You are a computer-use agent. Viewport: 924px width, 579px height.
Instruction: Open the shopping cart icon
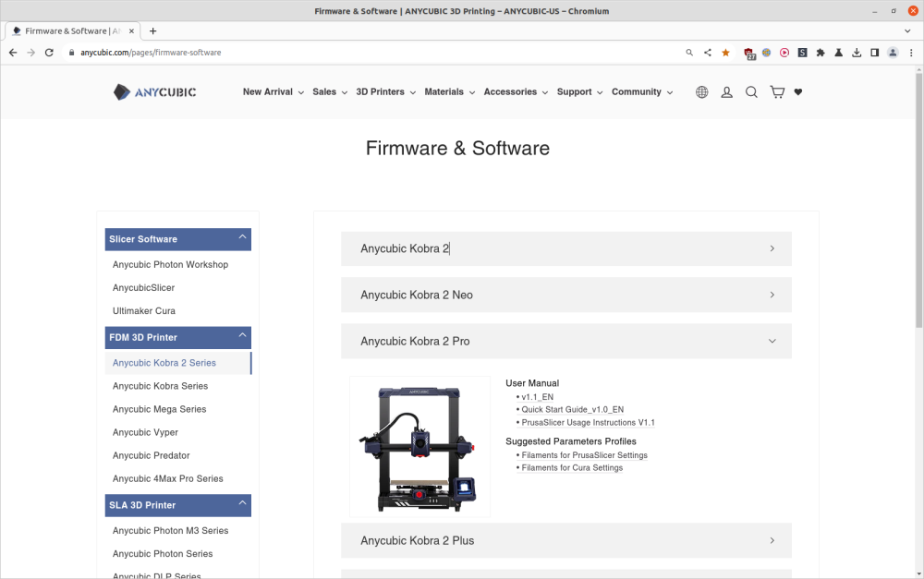pyautogui.click(x=776, y=92)
